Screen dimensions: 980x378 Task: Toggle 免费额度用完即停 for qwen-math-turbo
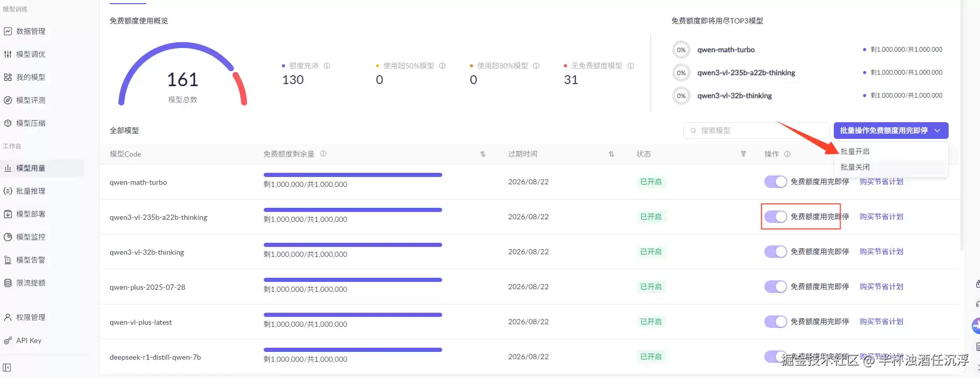click(775, 182)
